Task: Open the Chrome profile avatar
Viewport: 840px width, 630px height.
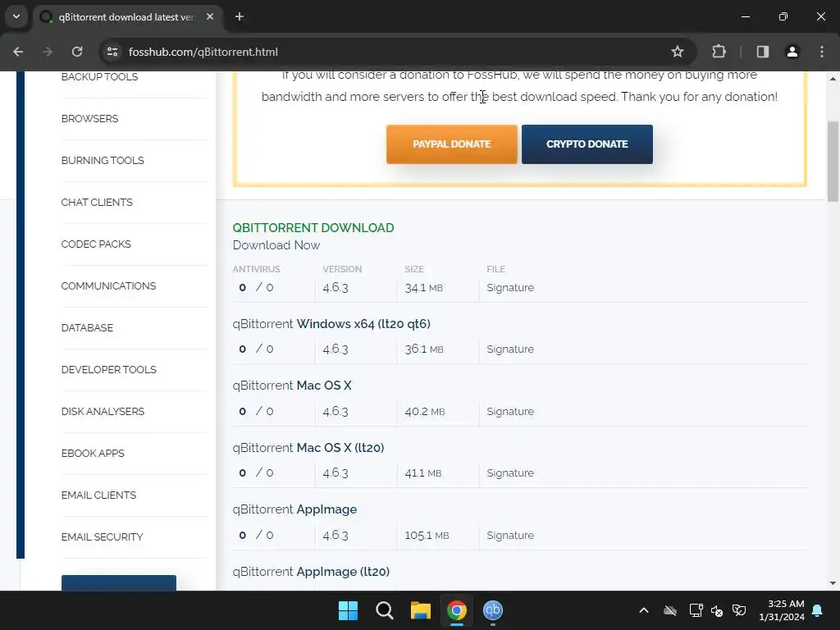Action: 792,52
